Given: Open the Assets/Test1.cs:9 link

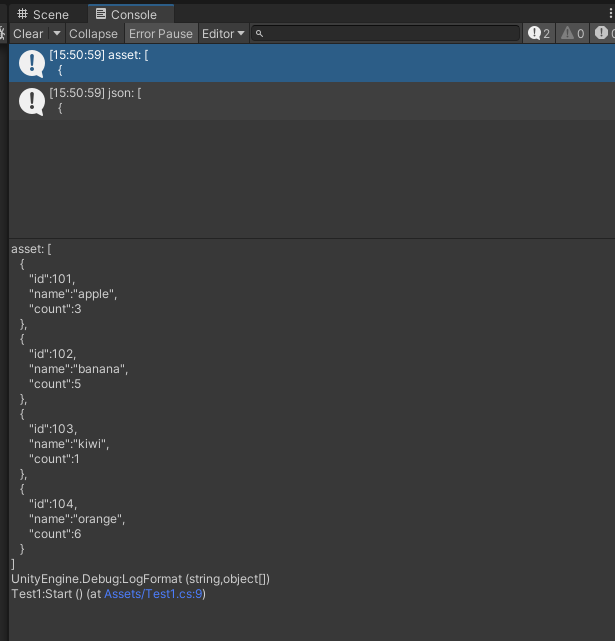Looking at the screenshot, I should click(x=153, y=594).
